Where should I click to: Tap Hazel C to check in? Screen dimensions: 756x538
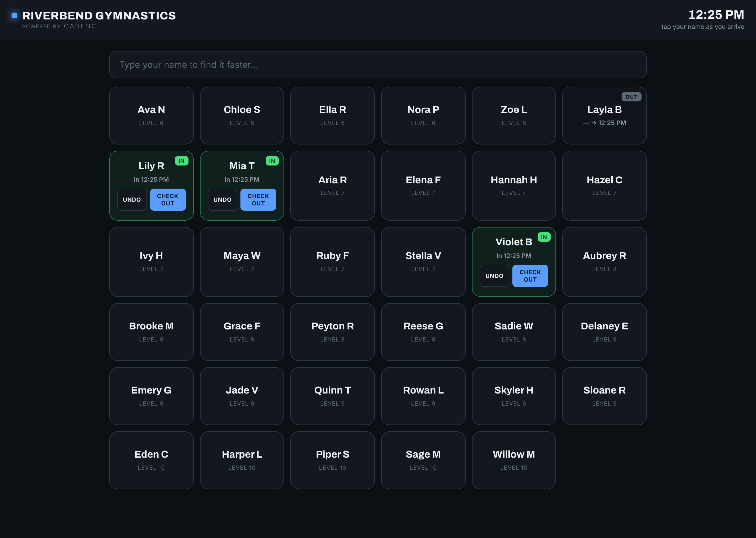tap(604, 186)
